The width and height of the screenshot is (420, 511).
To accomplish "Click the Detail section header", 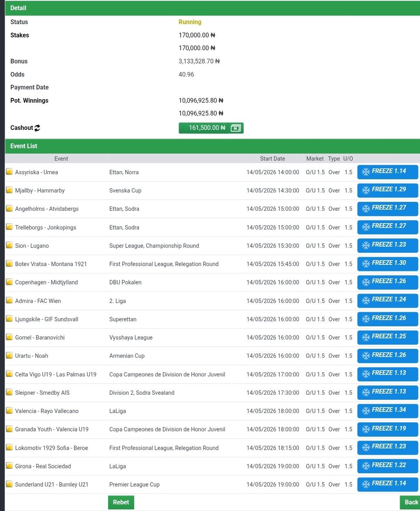I will pos(213,8).
